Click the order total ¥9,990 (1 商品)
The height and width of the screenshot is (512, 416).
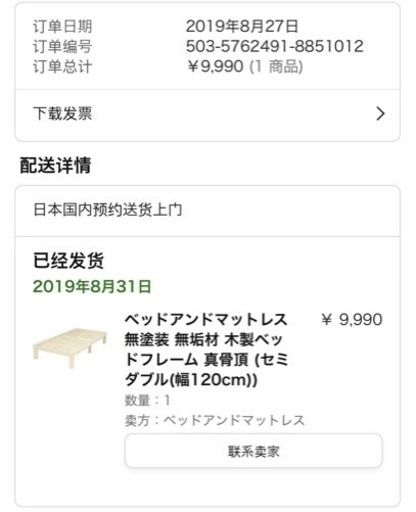(x=244, y=66)
